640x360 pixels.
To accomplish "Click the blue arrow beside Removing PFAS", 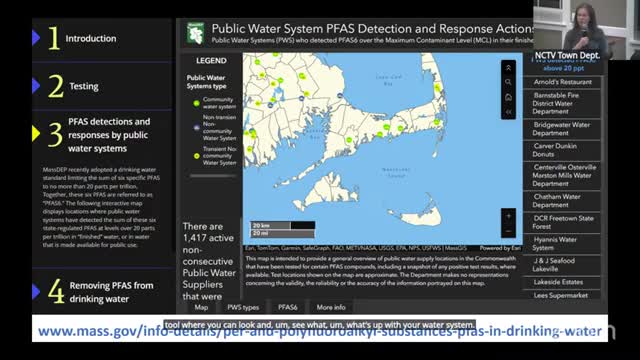I will click(x=36, y=291).
